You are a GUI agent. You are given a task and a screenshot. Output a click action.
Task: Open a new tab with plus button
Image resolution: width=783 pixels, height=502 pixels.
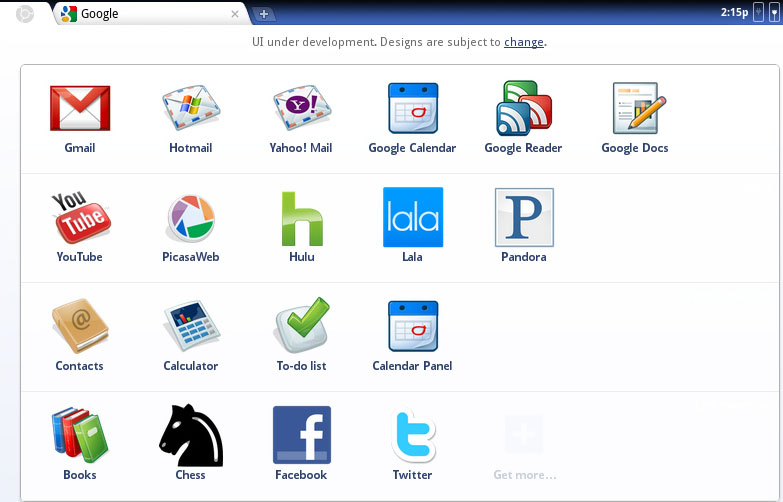tap(264, 14)
